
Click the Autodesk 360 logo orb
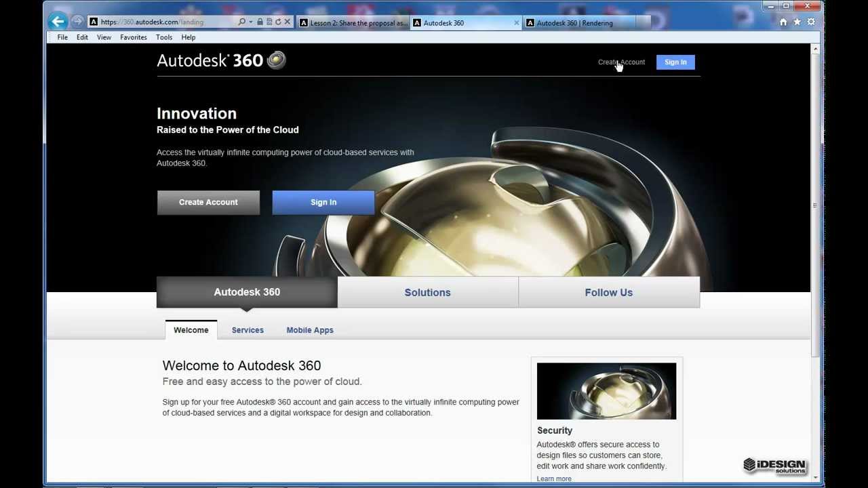(276, 60)
